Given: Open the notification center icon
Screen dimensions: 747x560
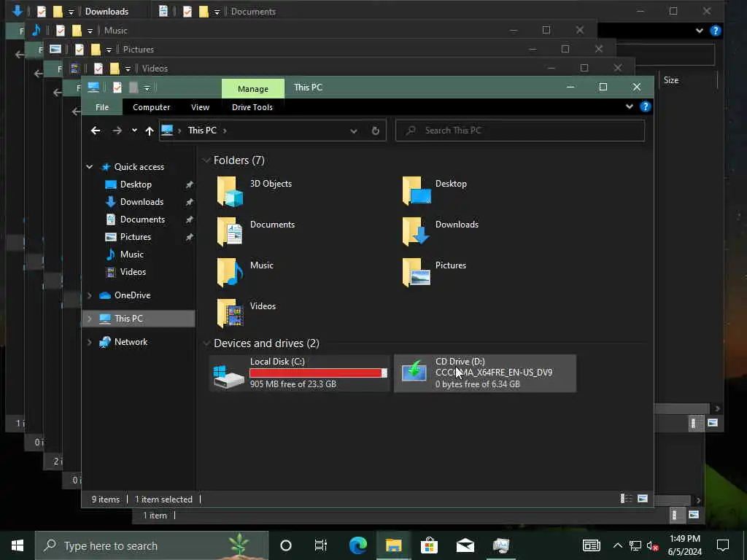Looking at the screenshot, I should [723, 545].
